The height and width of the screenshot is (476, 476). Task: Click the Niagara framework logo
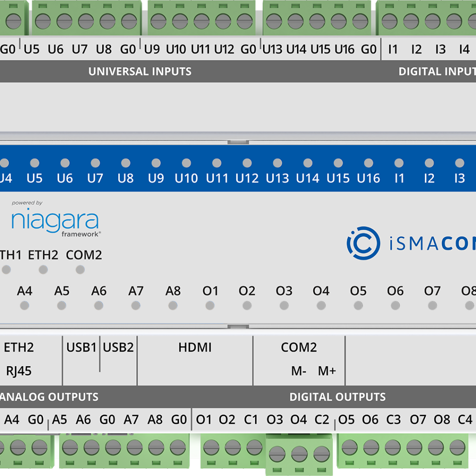pyautogui.click(x=55, y=219)
